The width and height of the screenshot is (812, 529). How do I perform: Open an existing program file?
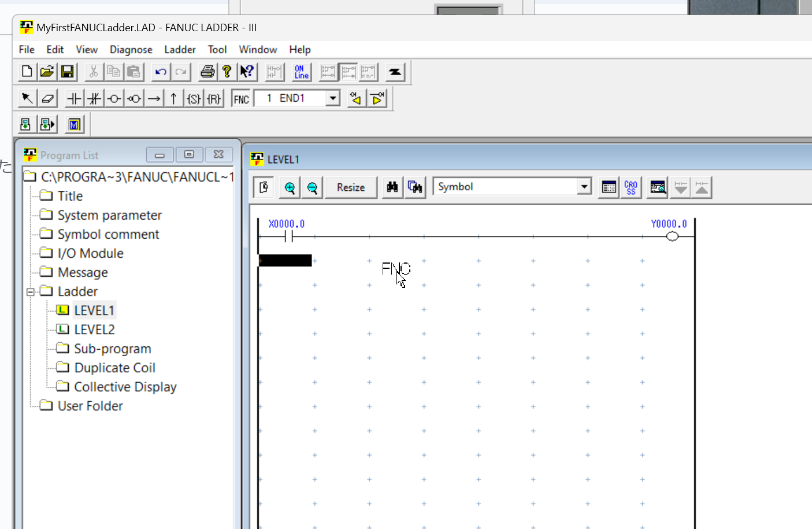[47, 72]
